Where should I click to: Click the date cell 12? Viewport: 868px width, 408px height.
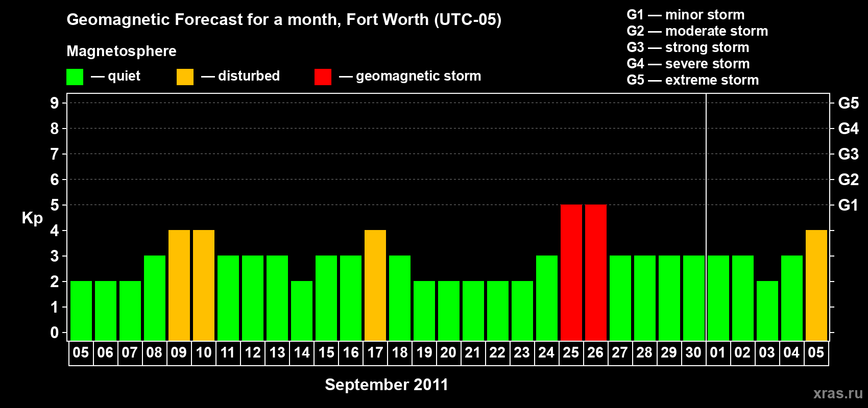coord(253,353)
